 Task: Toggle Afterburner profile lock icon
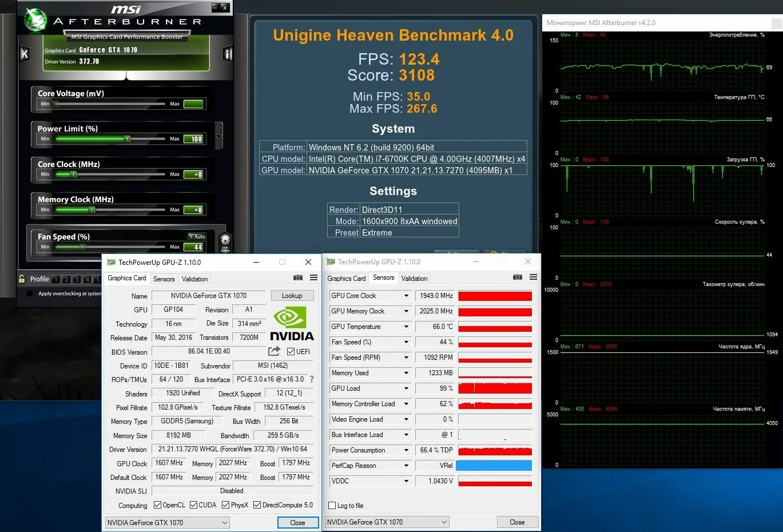[x=22, y=279]
